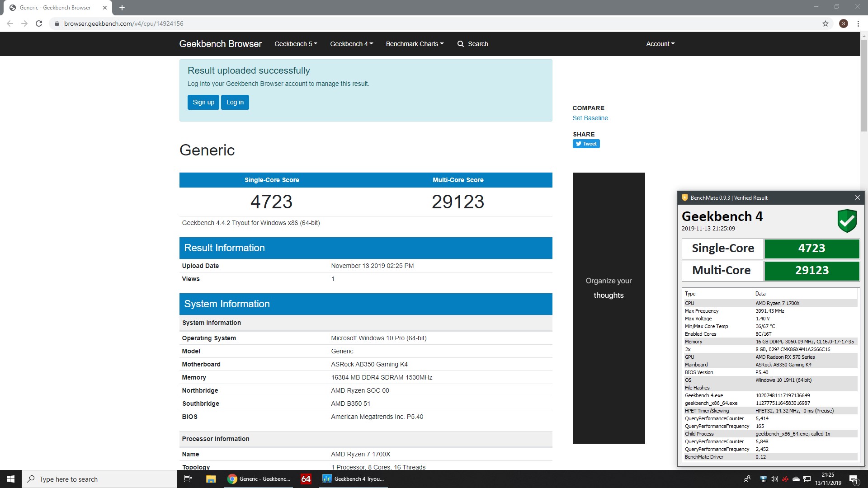Open the Windows Start menu

11,479
